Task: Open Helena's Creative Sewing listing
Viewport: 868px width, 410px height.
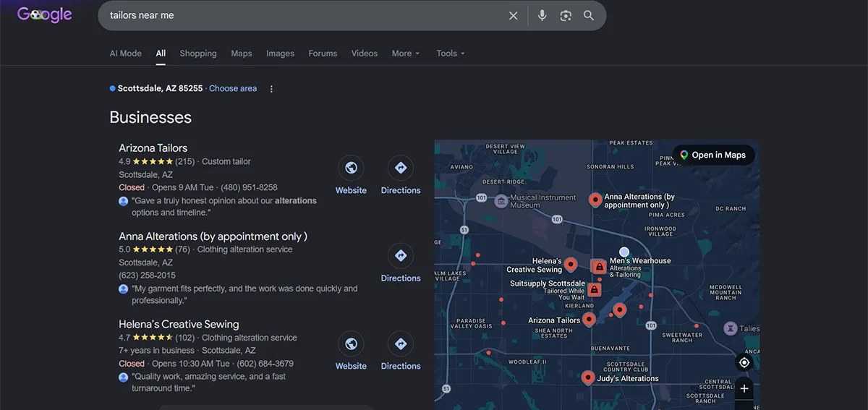Action: coord(179,324)
